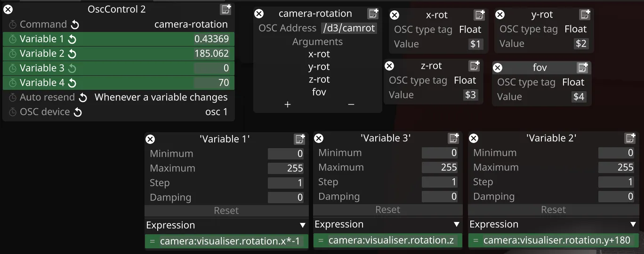
Task: Select fov in the Arguments list
Action: click(x=319, y=92)
